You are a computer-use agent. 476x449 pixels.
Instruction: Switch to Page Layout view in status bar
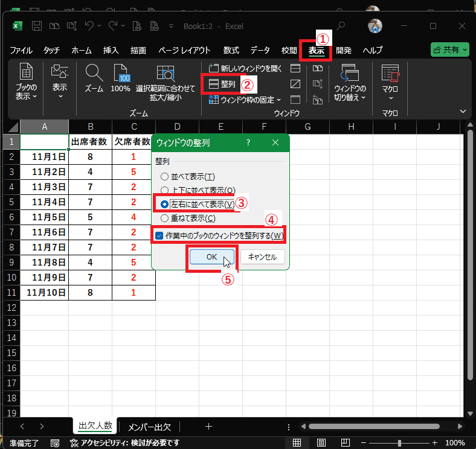(x=322, y=442)
